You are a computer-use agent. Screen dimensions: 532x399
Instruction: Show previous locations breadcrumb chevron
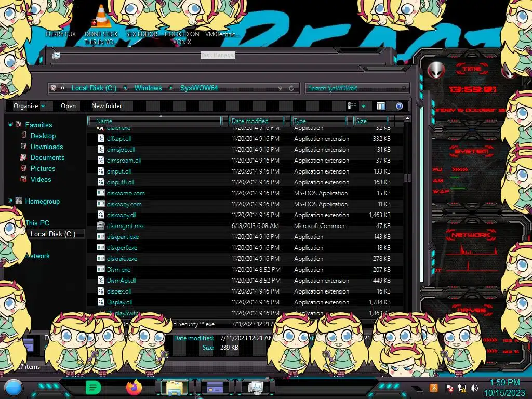(x=62, y=88)
